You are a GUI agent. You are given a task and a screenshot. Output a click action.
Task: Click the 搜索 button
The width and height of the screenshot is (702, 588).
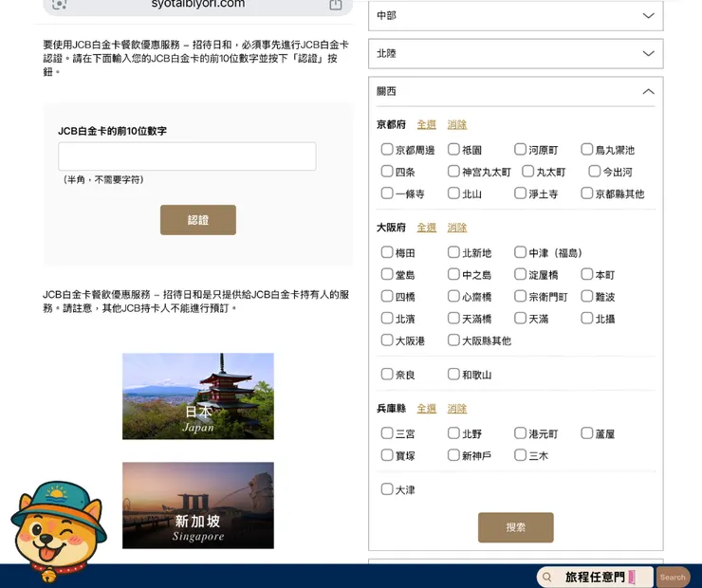[516, 527]
